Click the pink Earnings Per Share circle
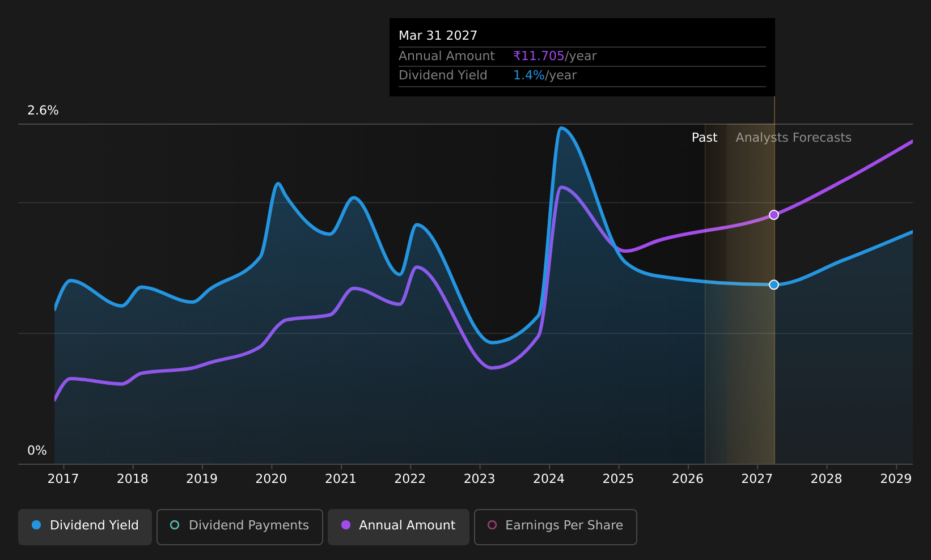The width and height of the screenshot is (931, 560). tap(492, 525)
